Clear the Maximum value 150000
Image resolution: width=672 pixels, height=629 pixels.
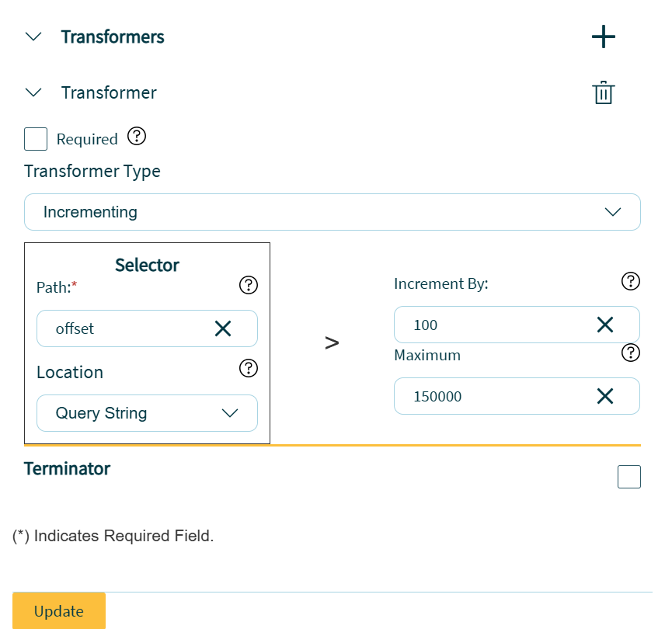(x=605, y=396)
